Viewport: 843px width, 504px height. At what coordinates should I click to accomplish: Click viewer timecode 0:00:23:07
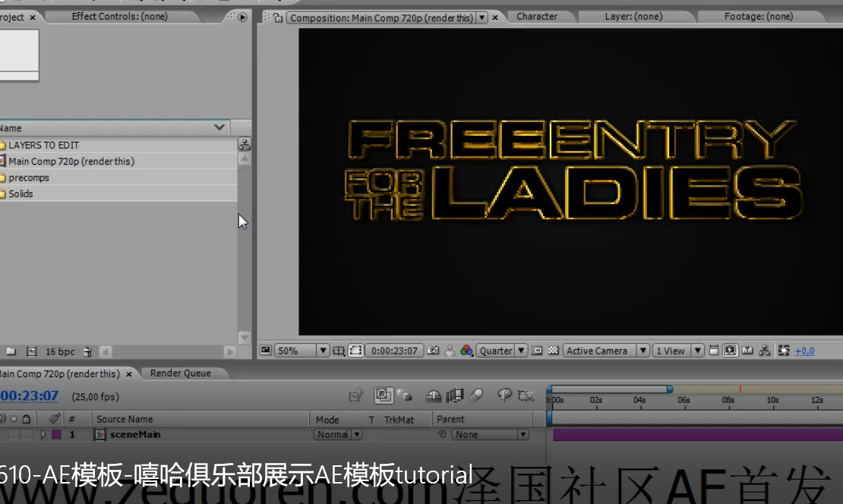[395, 351]
